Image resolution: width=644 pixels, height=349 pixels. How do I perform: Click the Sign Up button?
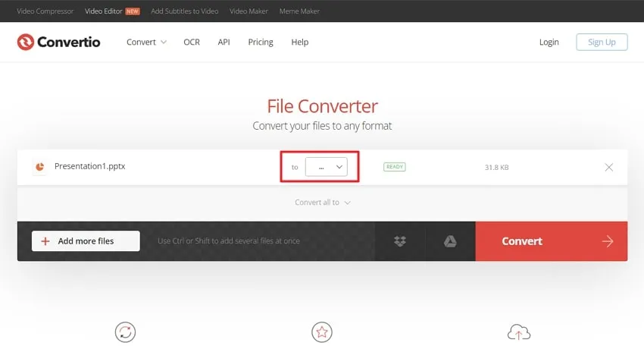point(602,42)
